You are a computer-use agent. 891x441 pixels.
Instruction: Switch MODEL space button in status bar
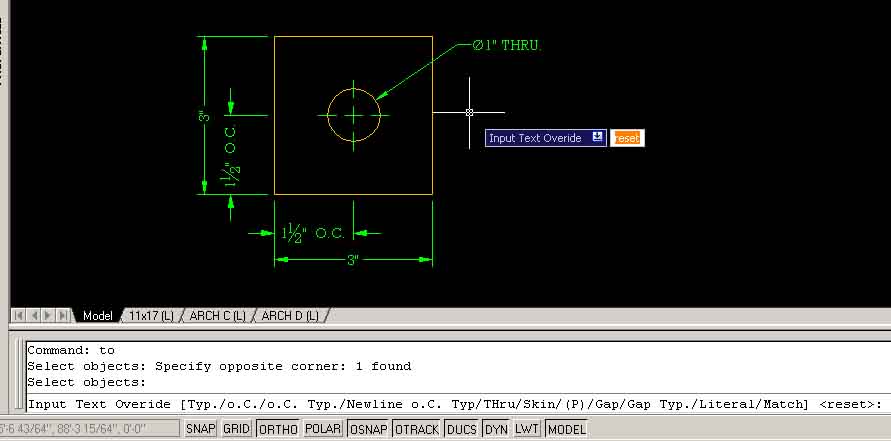(567, 428)
